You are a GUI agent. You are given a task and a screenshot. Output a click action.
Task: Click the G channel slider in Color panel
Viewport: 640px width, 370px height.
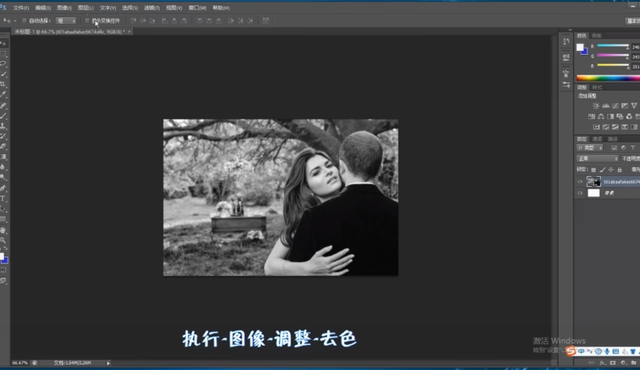pos(613,55)
